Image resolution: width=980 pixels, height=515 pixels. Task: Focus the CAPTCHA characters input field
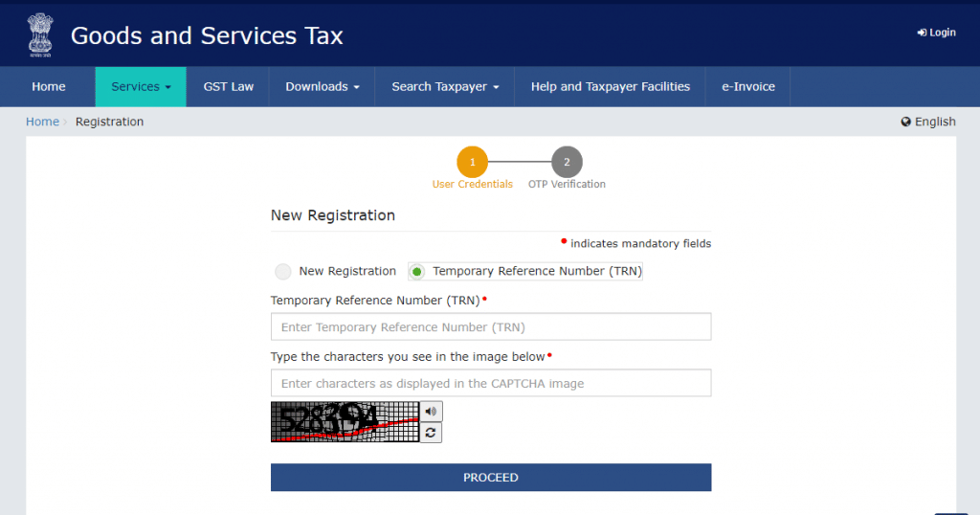pyautogui.click(x=491, y=383)
